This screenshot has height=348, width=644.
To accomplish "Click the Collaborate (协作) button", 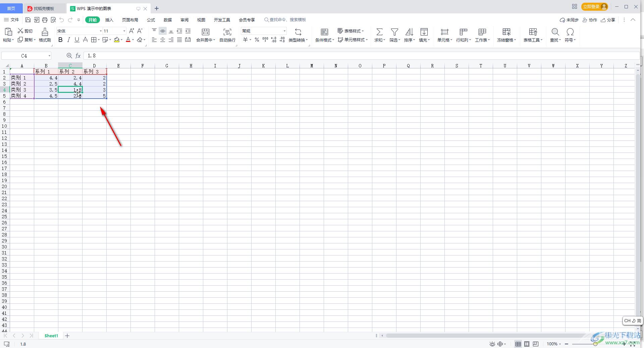I will (x=590, y=20).
